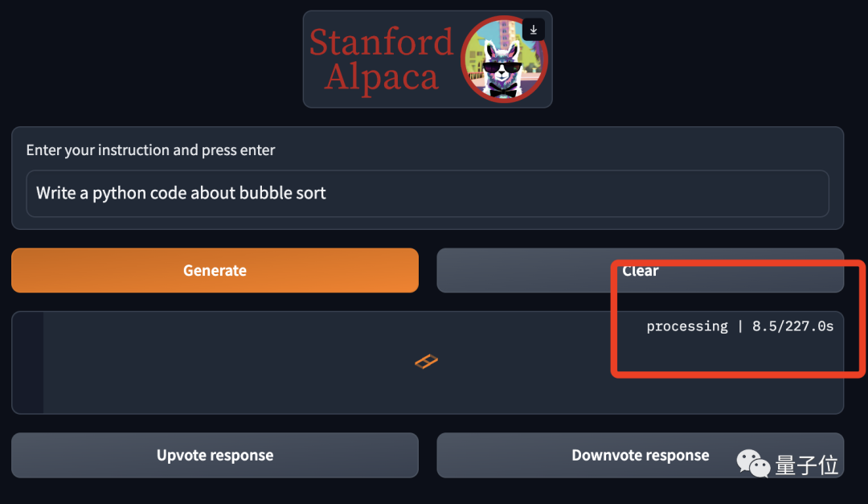The height and width of the screenshot is (504, 868).
Task: Click the word 'Stanford' in the logo
Action: coord(381,43)
